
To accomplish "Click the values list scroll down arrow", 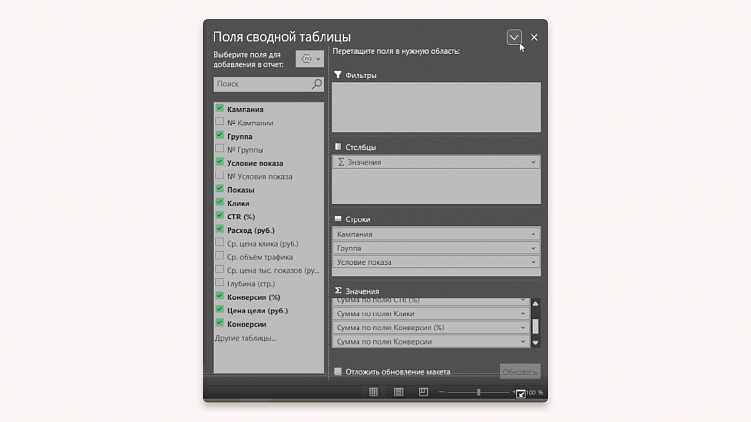I will coord(535,343).
